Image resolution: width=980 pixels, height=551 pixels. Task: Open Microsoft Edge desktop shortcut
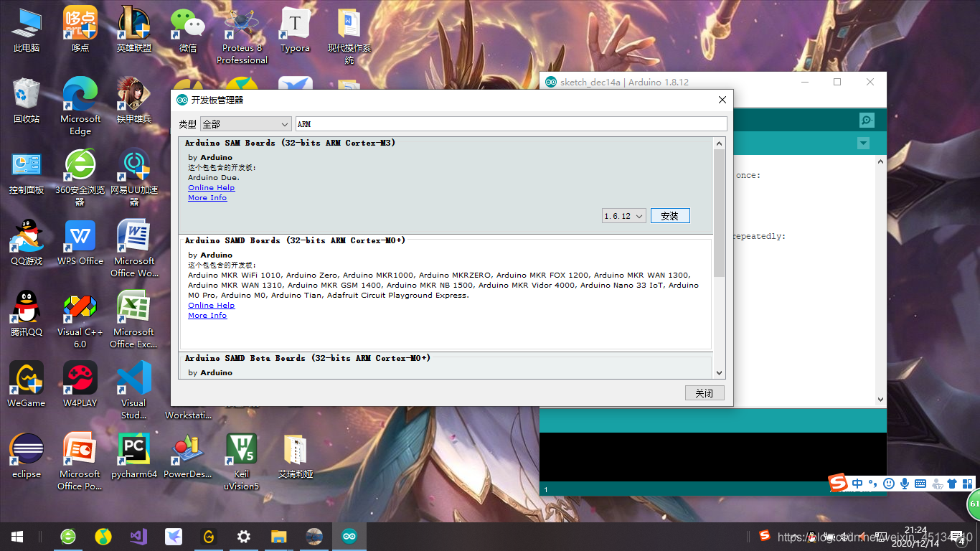[x=80, y=107]
